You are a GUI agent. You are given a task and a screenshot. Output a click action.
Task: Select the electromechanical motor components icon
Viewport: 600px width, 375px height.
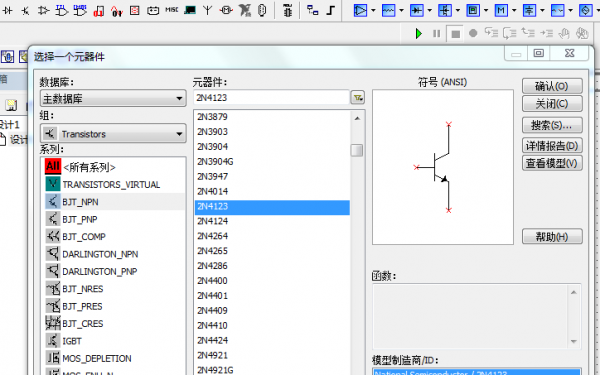tap(226, 10)
